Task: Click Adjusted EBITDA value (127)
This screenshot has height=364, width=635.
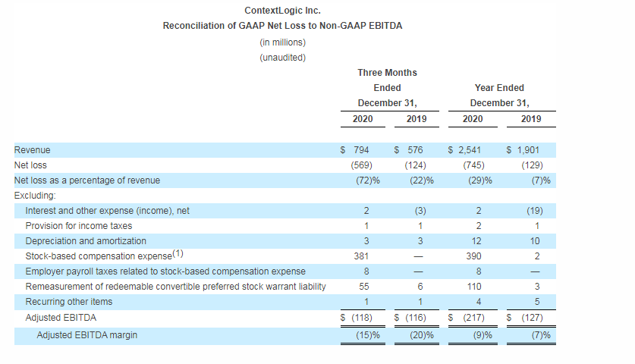Action: [532, 318]
